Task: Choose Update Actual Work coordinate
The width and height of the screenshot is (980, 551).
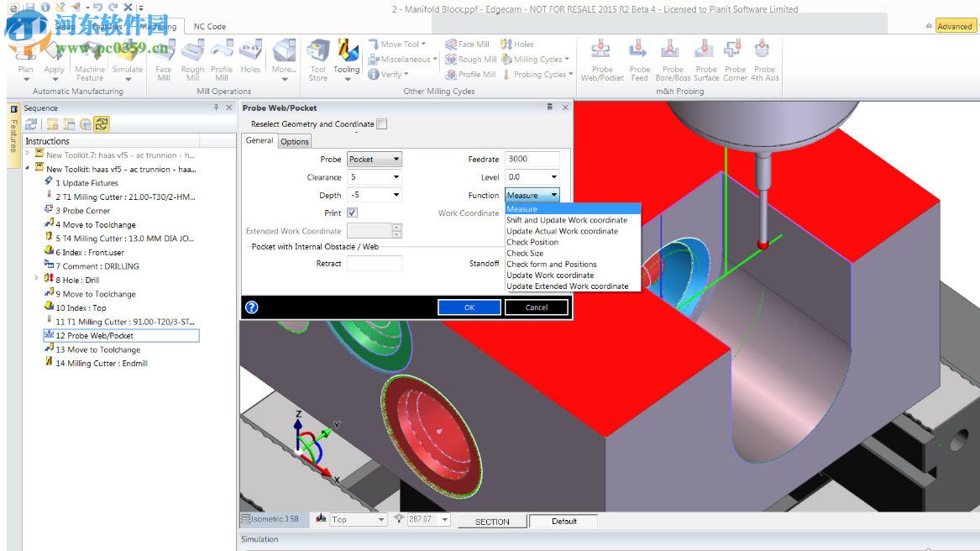Action: pos(562,232)
